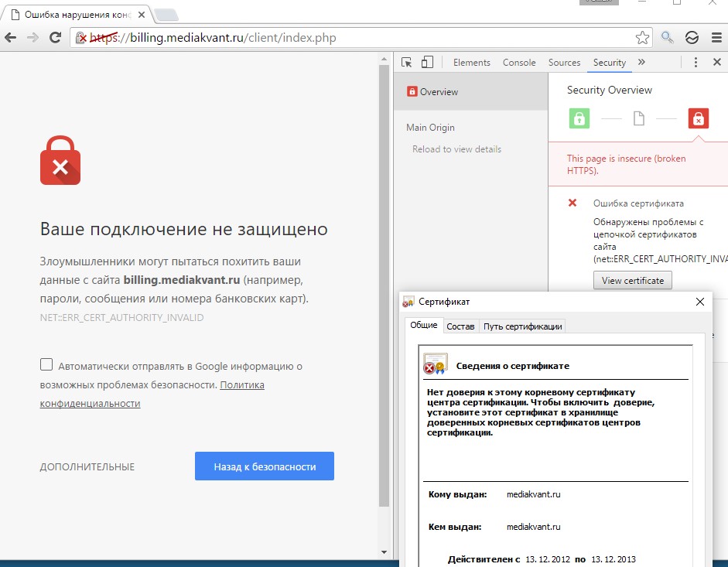The width and height of the screenshot is (728, 567).
Task: Switch to the Console tab in DevTools
Action: click(519, 63)
